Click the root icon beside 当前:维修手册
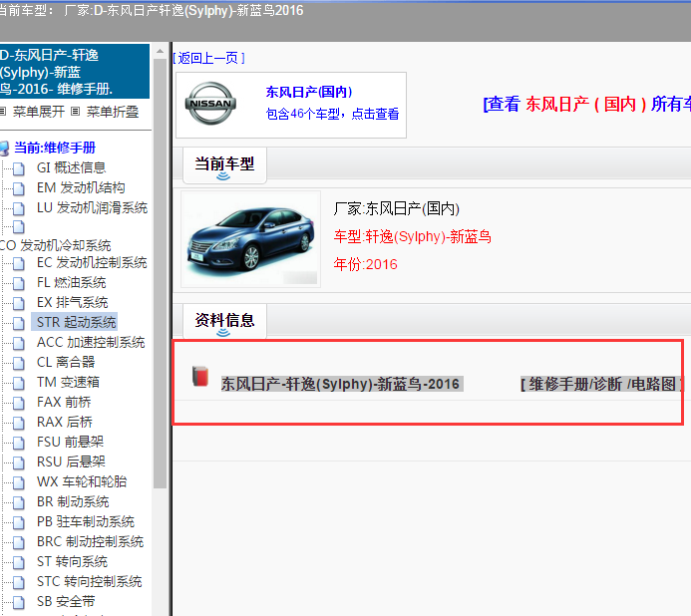691x616 pixels. point(4,149)
